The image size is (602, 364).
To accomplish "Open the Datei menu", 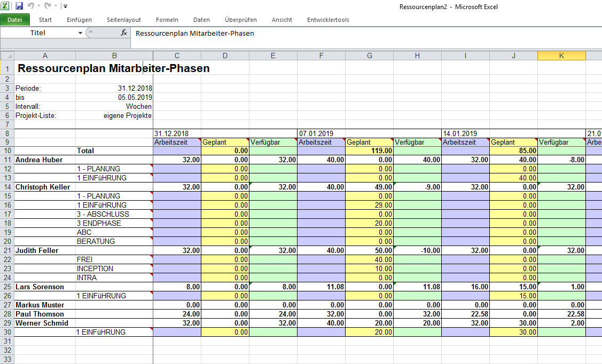I will (x=15, y=19).
